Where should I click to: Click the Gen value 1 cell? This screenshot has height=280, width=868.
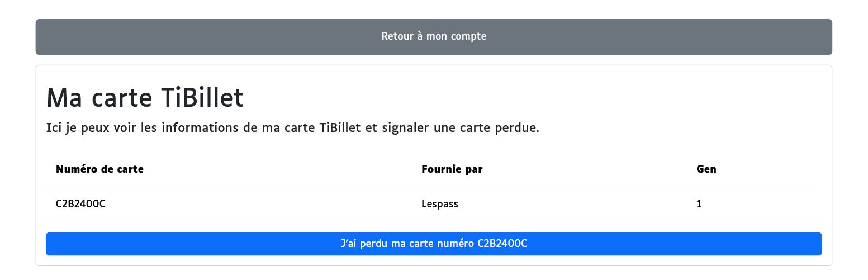pyautogui.click(x=699, y=204)
